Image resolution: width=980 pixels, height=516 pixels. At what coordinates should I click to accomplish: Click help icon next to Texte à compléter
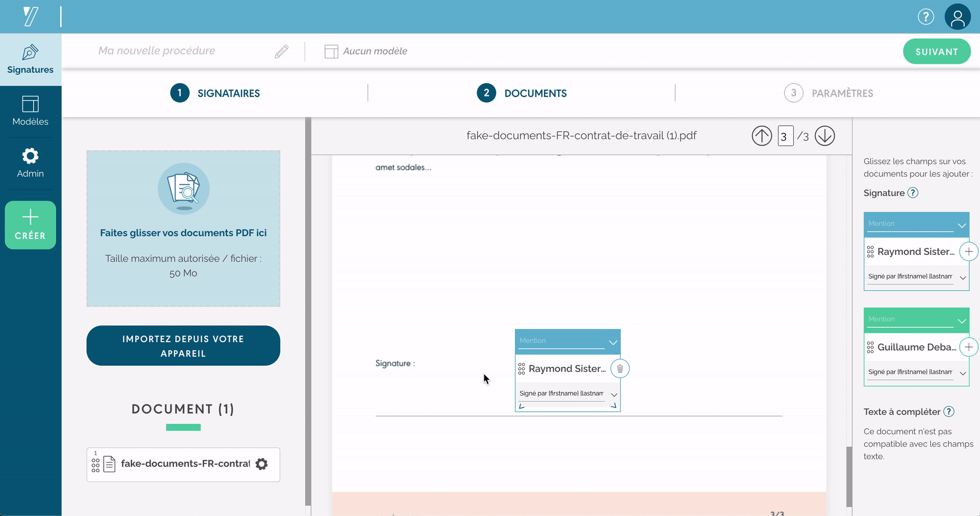click(948, 412)
